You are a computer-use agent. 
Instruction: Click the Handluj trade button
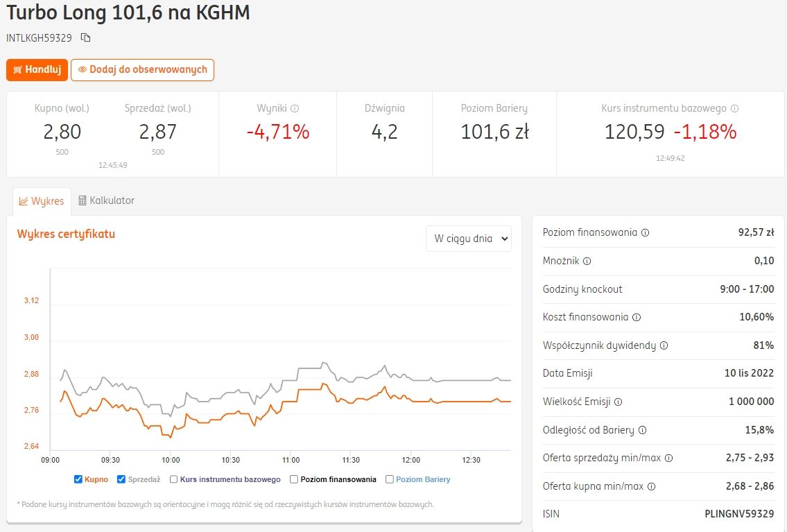click(37, 70)
